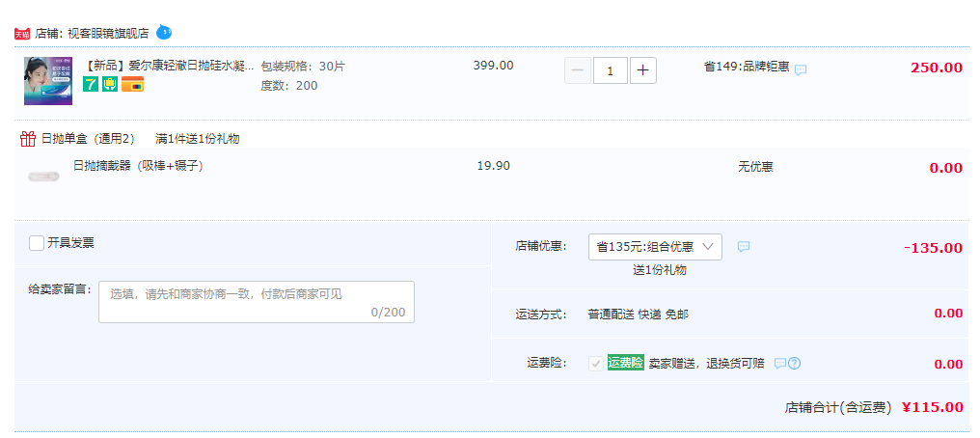Click the gift thumbnail for 日抛摘戴器

click(x=43, y=177)
